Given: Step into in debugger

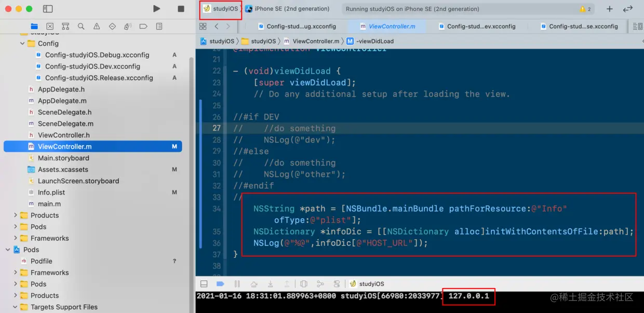Looking at the screenshot, I should 271,284.
